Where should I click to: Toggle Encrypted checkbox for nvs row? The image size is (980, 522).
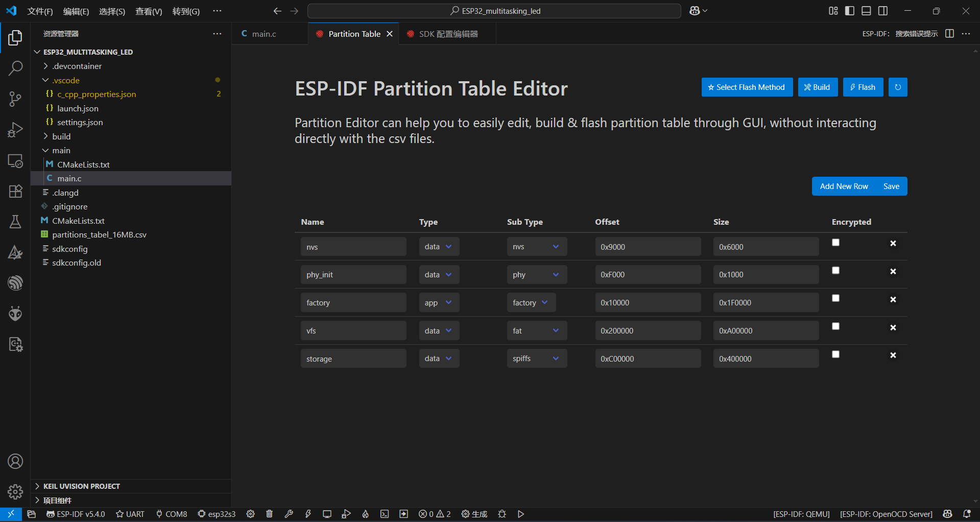click(835, 243)
